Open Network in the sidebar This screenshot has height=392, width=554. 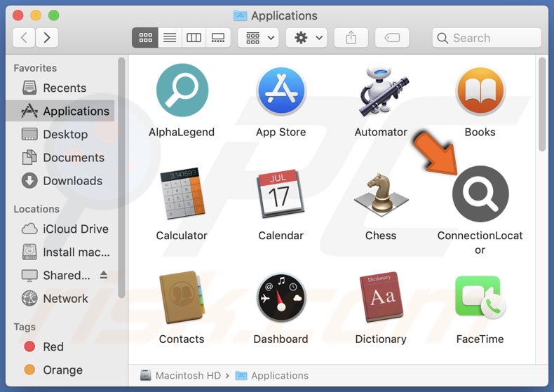pos(60,299)
